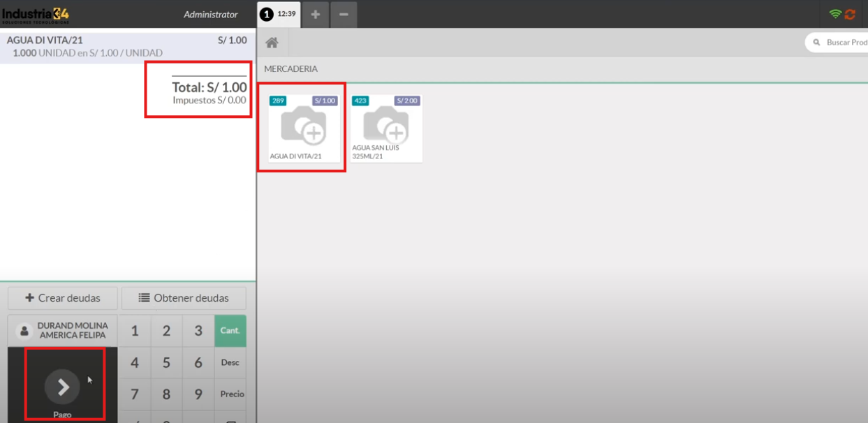Viewport: 868px width, 423px height.
Task: Switch numpad to Precio price mode
Action: pyautogui.click(x=232, y=394)
